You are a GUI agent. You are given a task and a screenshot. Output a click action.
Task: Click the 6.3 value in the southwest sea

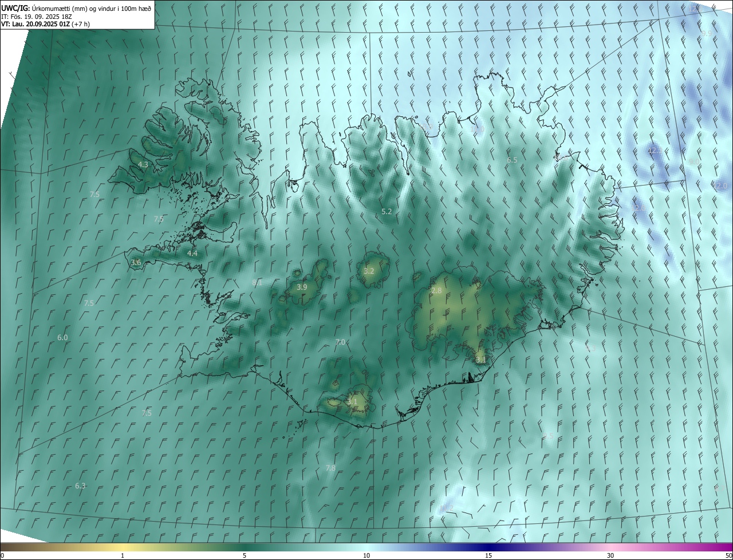tap(80, 486)
